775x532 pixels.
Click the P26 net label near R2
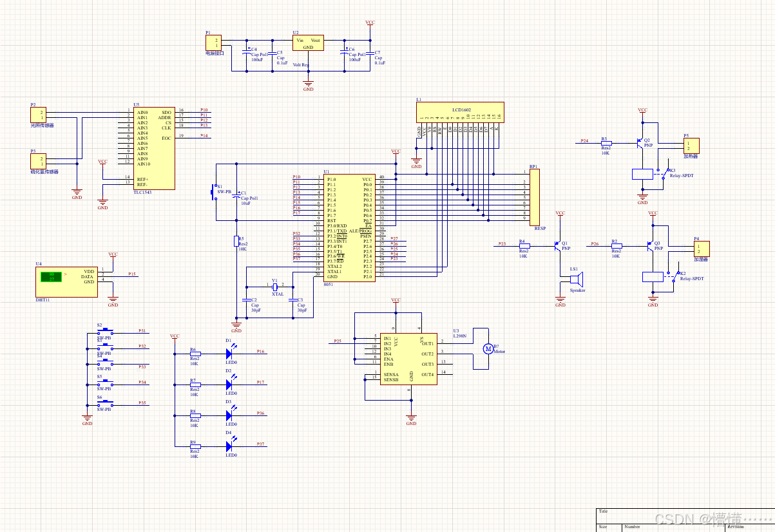pos(595,243)
